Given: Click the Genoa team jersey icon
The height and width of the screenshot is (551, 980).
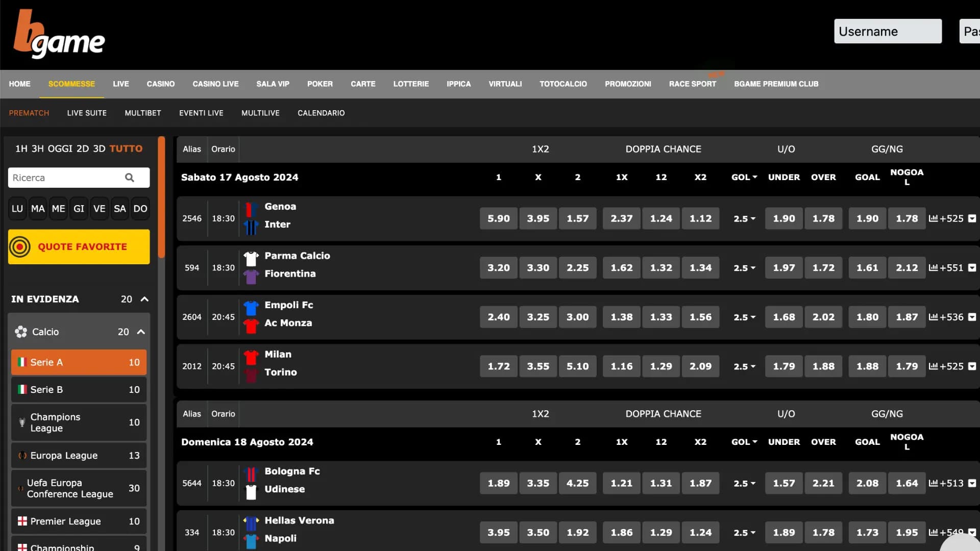Looking at the screenshot, I should pos(251,210).
